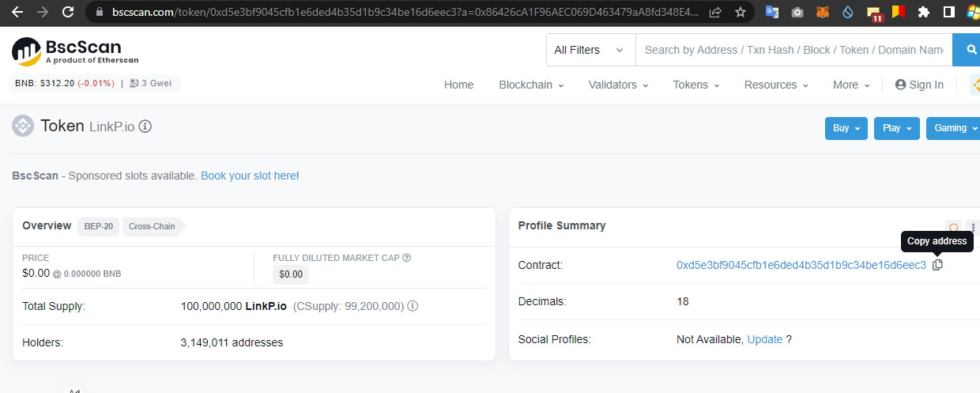Click the $0.00 market cap value badge
Viewport: 980px width, 393px height.
pos(291,274)
